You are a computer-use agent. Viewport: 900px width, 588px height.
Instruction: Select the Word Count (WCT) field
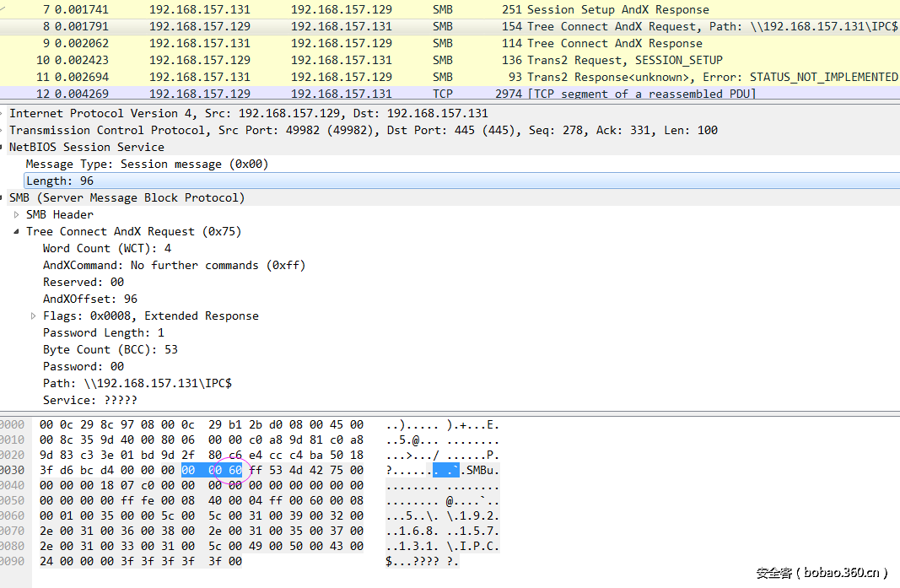(x=107, y=249)
